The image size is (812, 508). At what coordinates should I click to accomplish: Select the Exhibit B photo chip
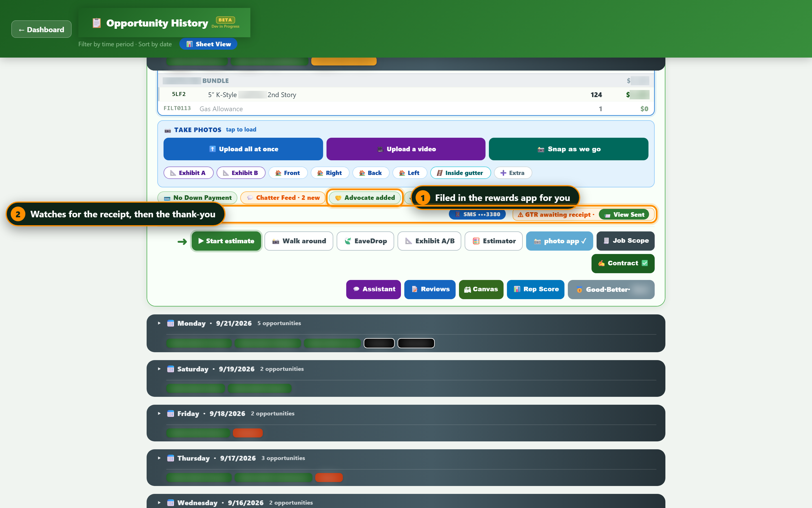click(x=241, y=173)
